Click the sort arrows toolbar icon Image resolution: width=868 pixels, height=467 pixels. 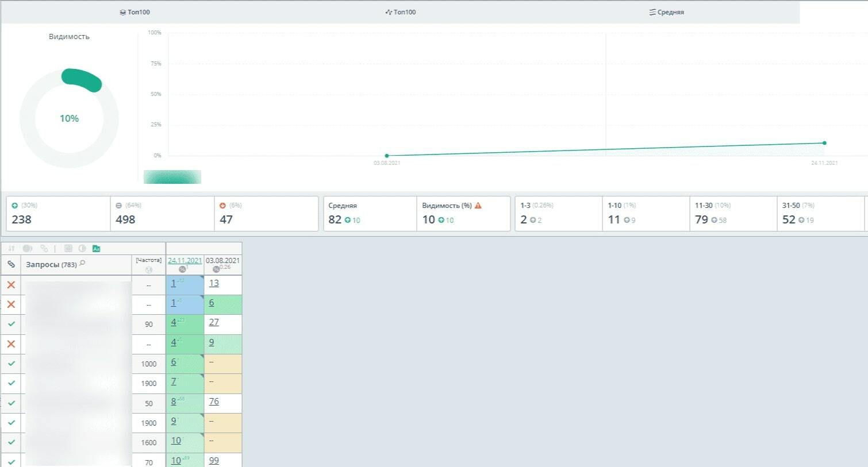[11, 249]
